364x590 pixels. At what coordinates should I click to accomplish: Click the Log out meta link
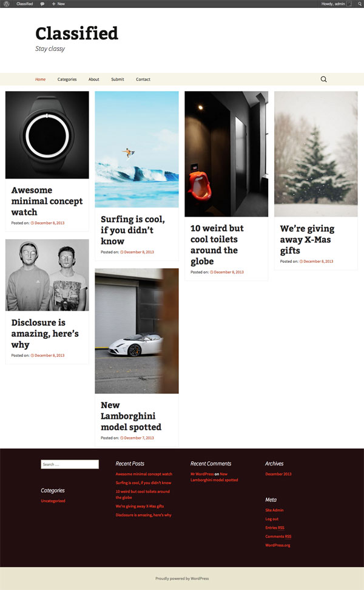pyautogui.click(x=272, y=519)
